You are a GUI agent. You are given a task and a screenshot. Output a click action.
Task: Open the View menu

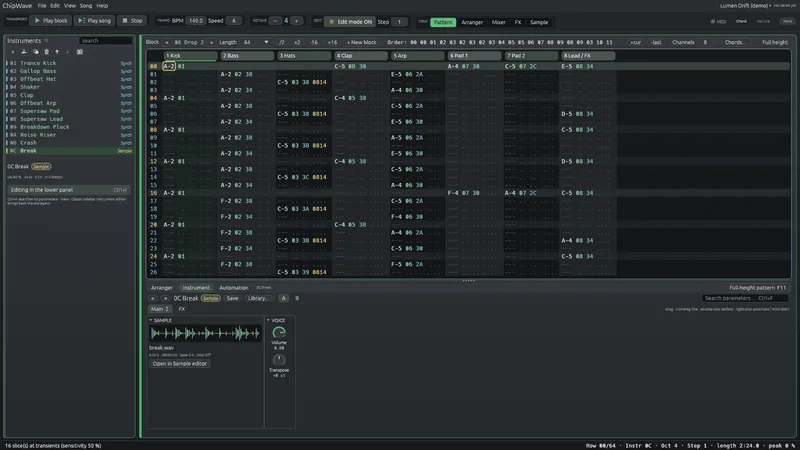point(69,6)
